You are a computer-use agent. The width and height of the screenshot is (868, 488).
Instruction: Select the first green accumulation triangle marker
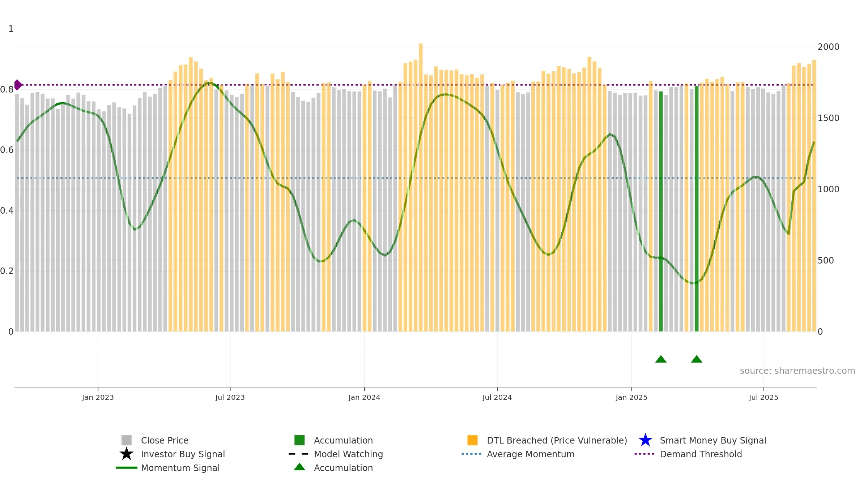tap(661, 359)
